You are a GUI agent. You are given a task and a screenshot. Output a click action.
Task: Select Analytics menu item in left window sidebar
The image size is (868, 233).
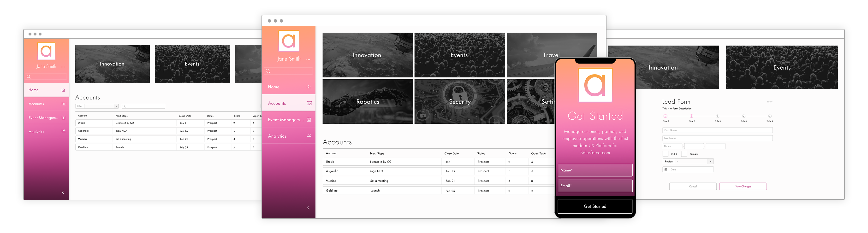[47, 131]
